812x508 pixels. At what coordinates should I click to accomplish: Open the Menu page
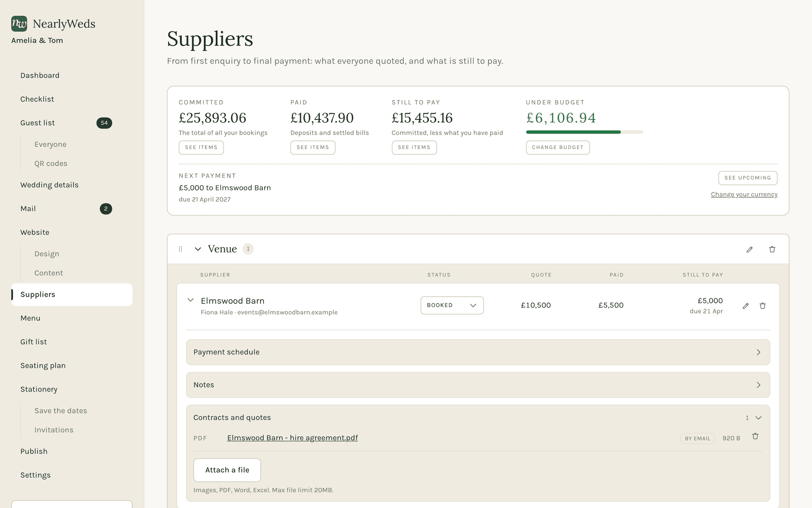30,318
